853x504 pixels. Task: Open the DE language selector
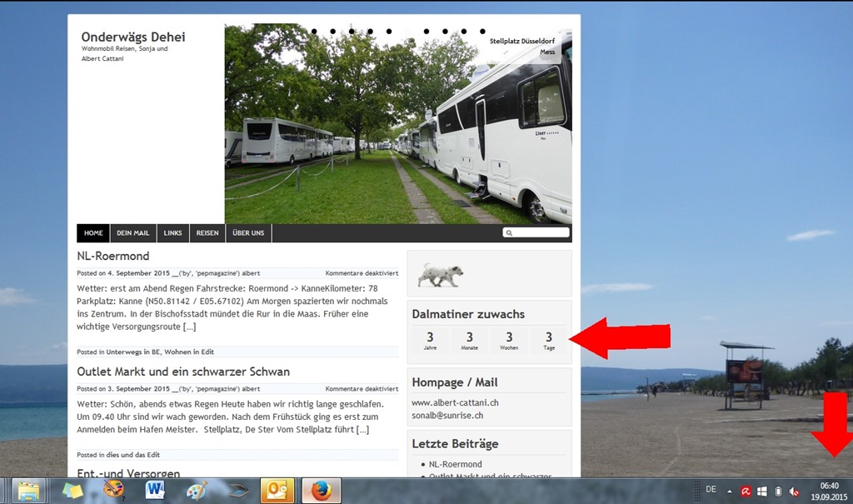pos(711,489)
